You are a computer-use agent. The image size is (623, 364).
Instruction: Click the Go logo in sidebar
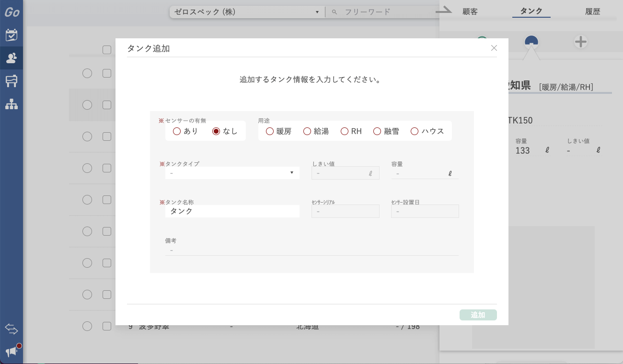12,12
